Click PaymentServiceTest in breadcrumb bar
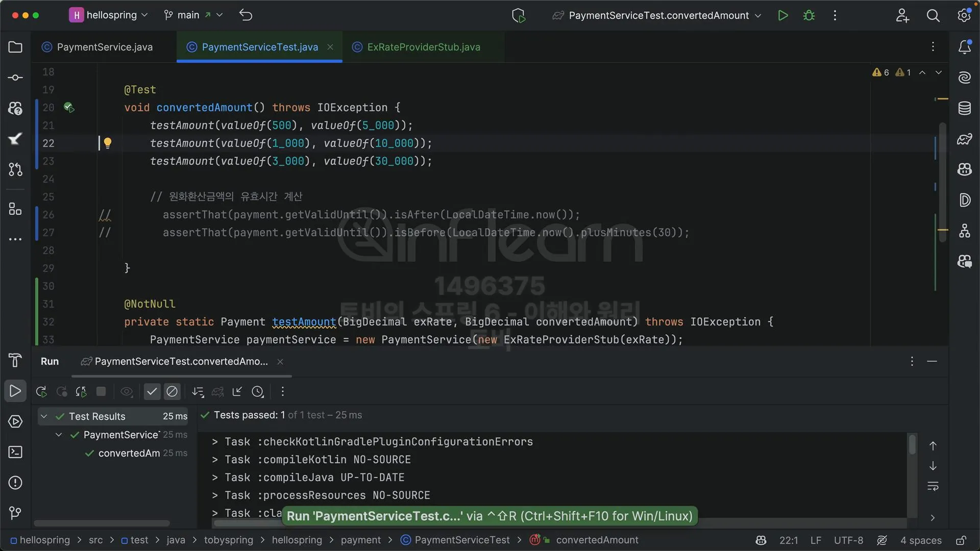Screen dimensions: 980x551 coord(456,540)
